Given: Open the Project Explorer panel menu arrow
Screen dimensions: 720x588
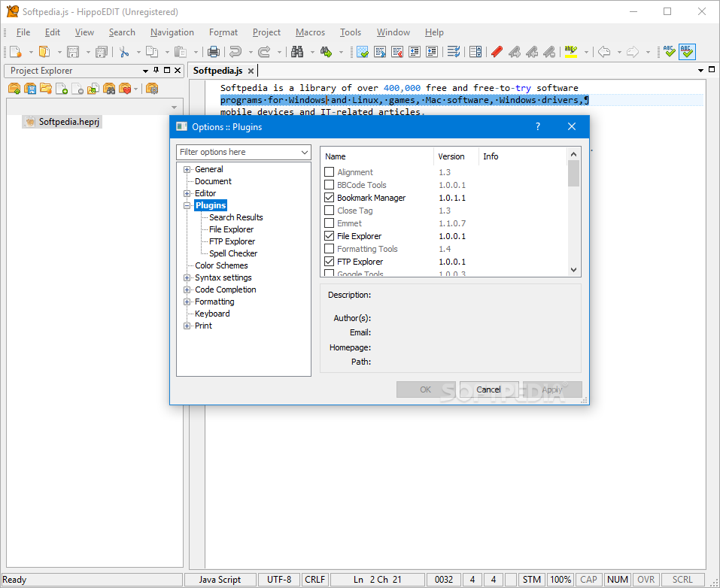Looking at the screenshot, I should click(x=145, y=71).
